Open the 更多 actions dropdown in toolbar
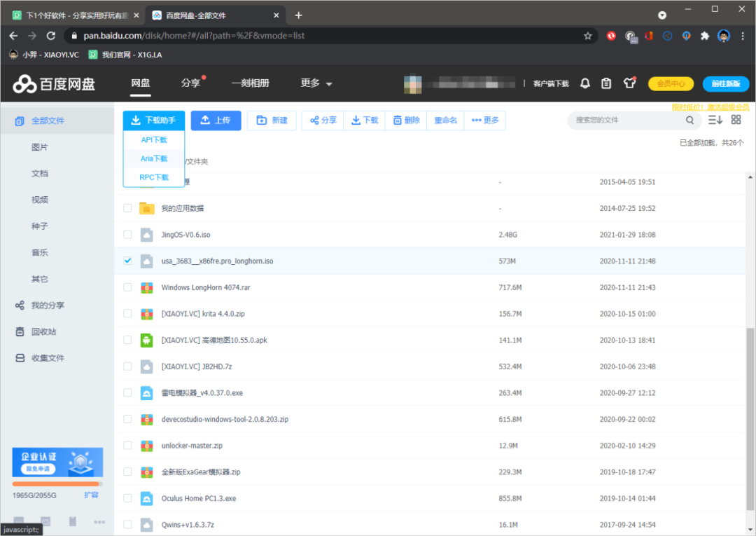 (x=485, y=121)
